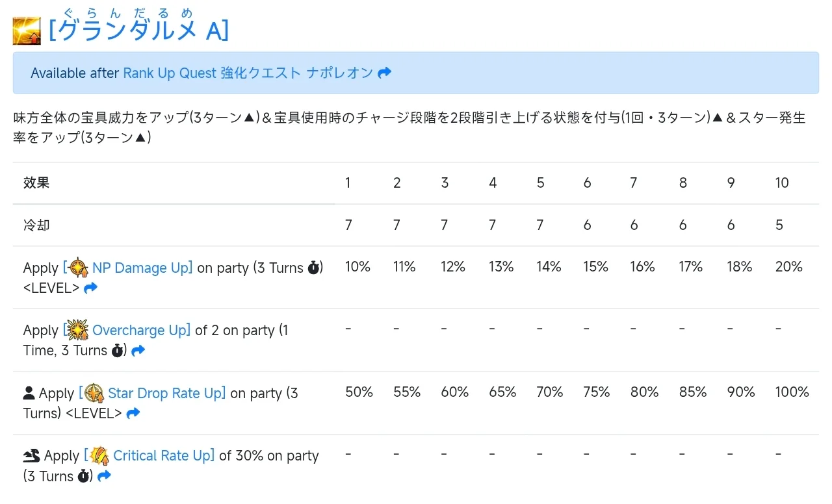Viewport: 832px width, 504px height.
Task: Click the level 10 column header
Action: (x=782, y=183)
